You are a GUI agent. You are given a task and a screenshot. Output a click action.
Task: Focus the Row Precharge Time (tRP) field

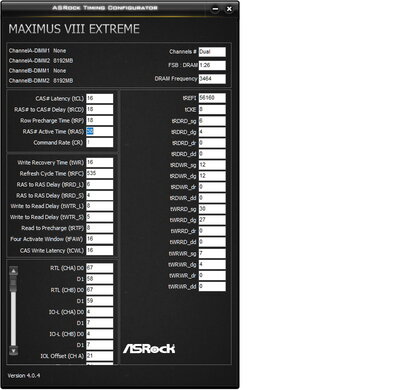coord(100,121)
